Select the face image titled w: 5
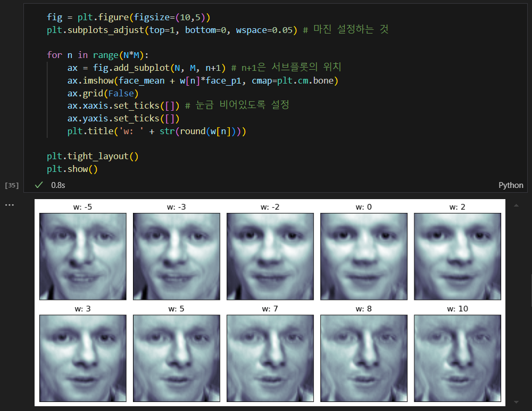This screenshot has height=411, width=532. click(177, 358)
